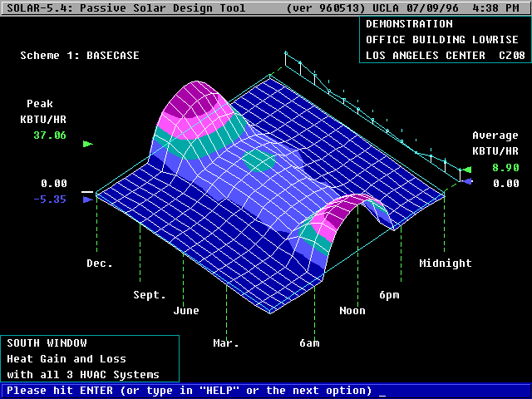
Task: Click the OFFICE BUILDING LOWRISE label
Action: click(x=441, y=40)
